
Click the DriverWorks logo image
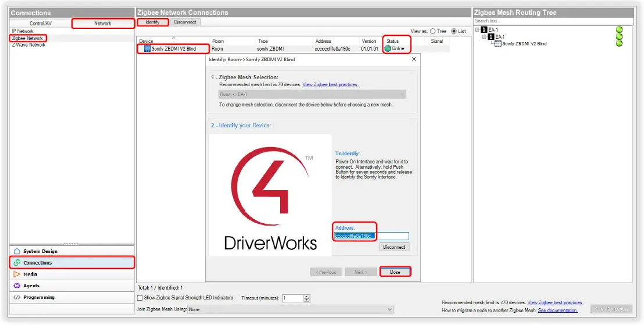(270, 195)
